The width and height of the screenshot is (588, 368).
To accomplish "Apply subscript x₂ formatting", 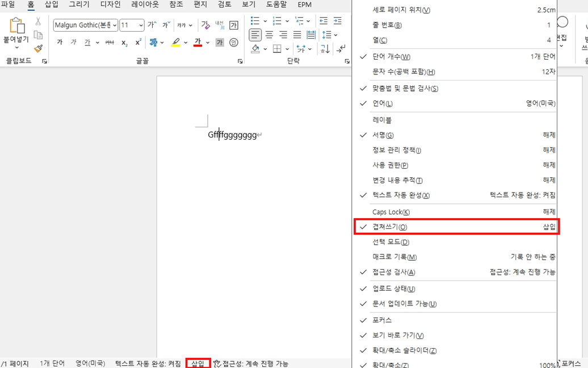I will click(x=124, y=43).
